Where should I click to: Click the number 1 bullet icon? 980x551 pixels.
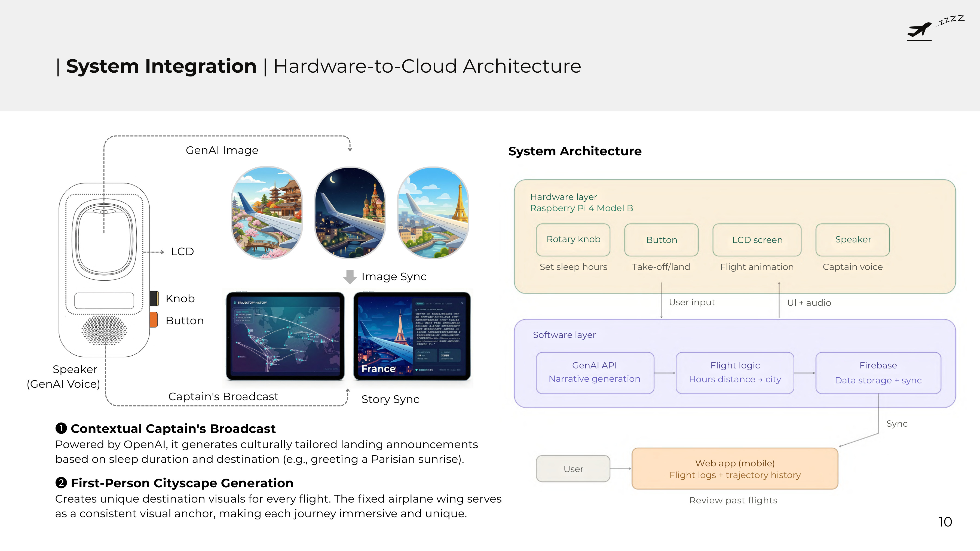[x=61, y=428]
